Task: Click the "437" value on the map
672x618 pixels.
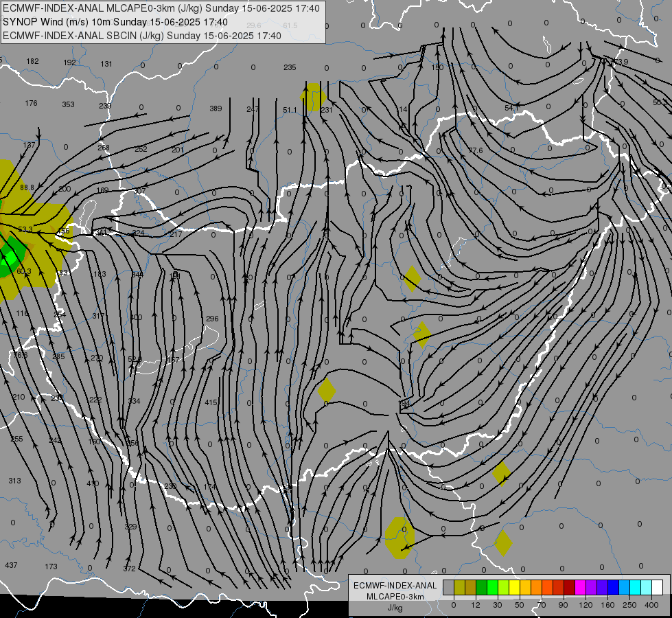Action: pyautogui.click(x=11, y=565)
